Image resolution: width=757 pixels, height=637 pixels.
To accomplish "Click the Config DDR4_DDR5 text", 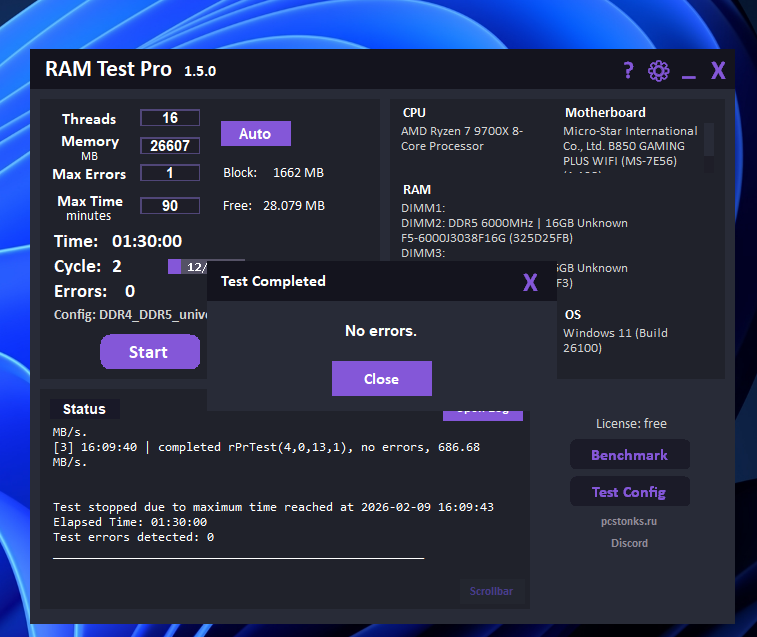I will [x=130, y=315].
